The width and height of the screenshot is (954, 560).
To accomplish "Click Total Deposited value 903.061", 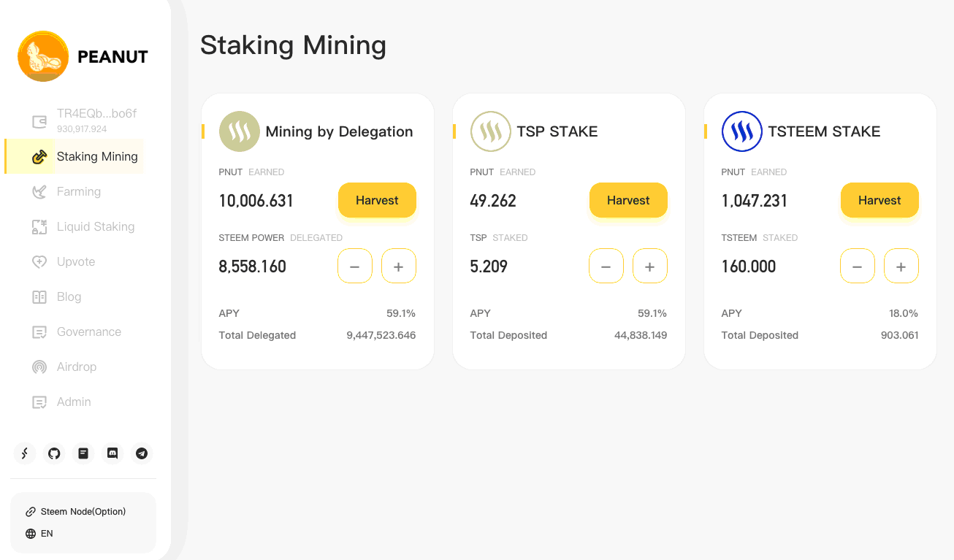I will click(x=900, y=335).
